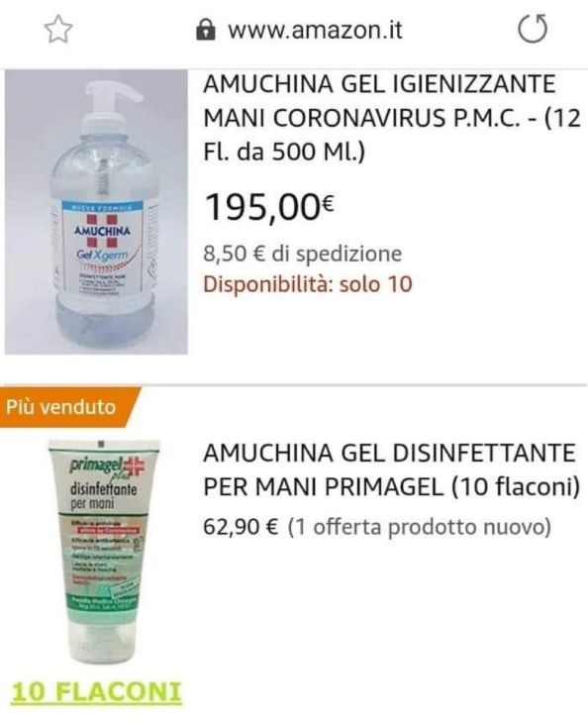The height and width of the screenshot is (723, 588).
Task: Click the 195,00€ price
Action: 269,207
